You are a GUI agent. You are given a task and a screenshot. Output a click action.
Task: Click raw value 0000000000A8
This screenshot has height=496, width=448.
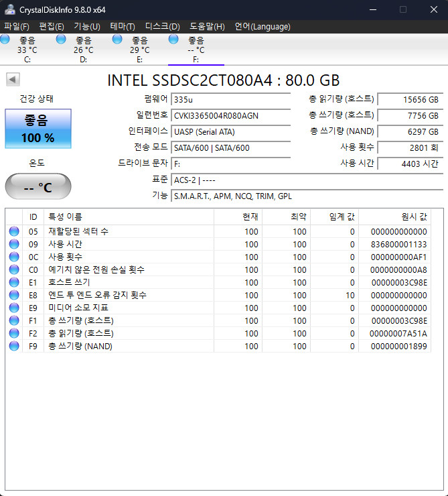point(398,270)
